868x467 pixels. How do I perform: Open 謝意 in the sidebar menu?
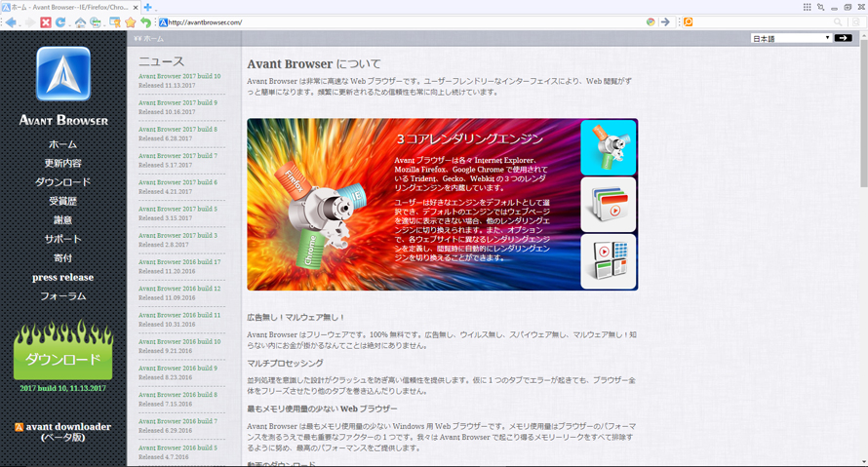pos(62,219)
